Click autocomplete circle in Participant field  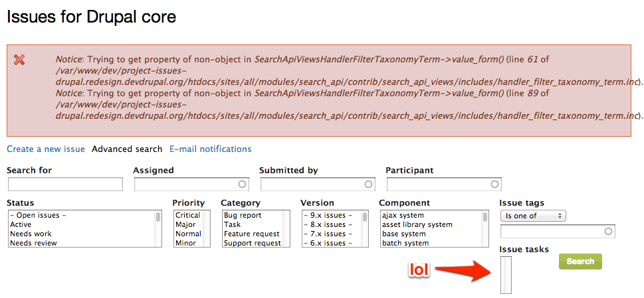(x=494, y=185)
